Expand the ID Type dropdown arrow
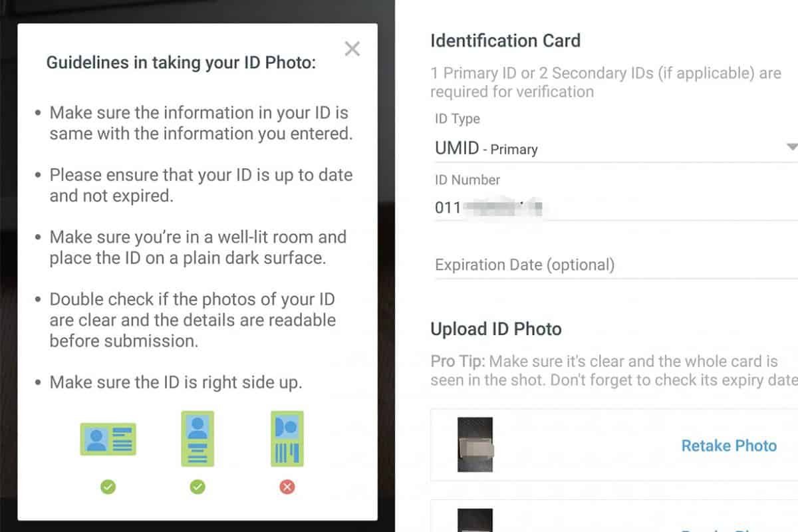 click(791, 147)
